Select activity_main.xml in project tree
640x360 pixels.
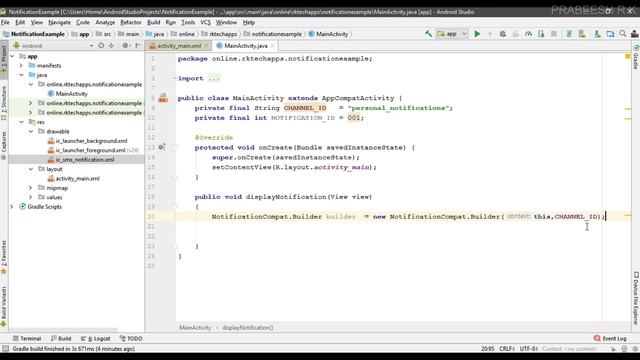(73, 178)
